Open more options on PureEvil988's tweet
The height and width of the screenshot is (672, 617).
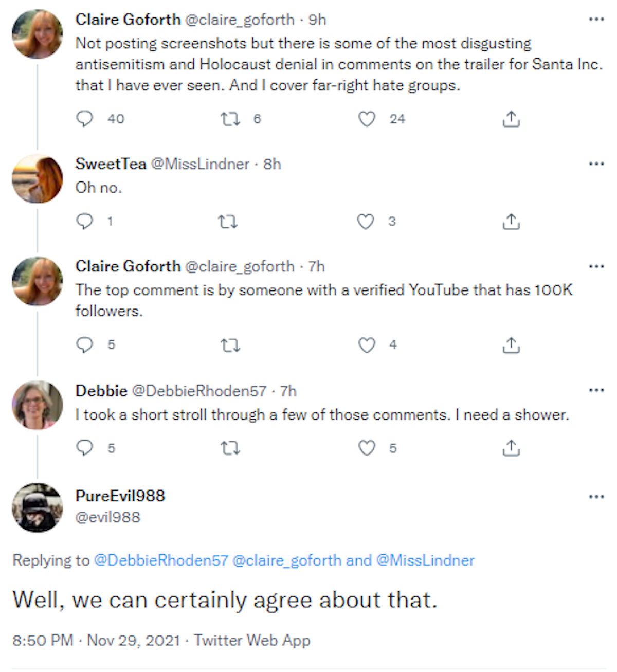(596, 497)
